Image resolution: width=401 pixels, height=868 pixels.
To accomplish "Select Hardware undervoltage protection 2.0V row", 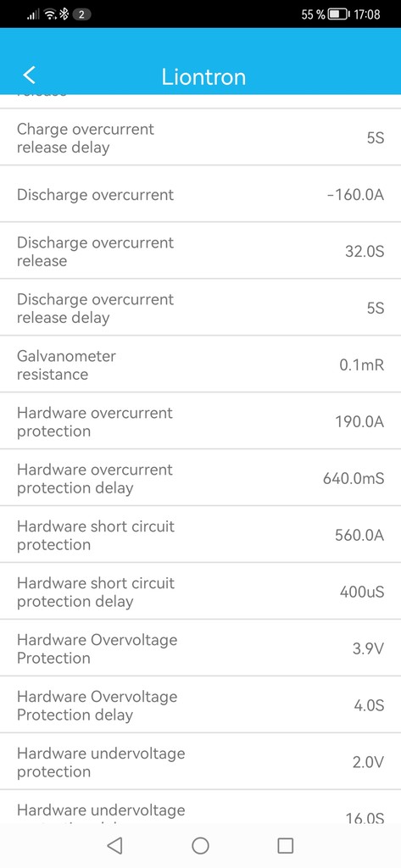I will [200, 762].
